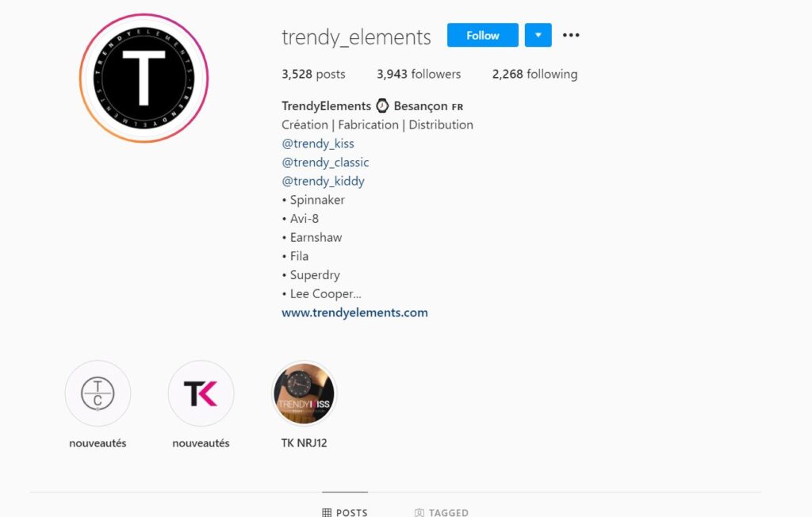This screenshot has width=812, height=517.
Task: Click the trendy_elements username heading
Action: click(356, 37)
